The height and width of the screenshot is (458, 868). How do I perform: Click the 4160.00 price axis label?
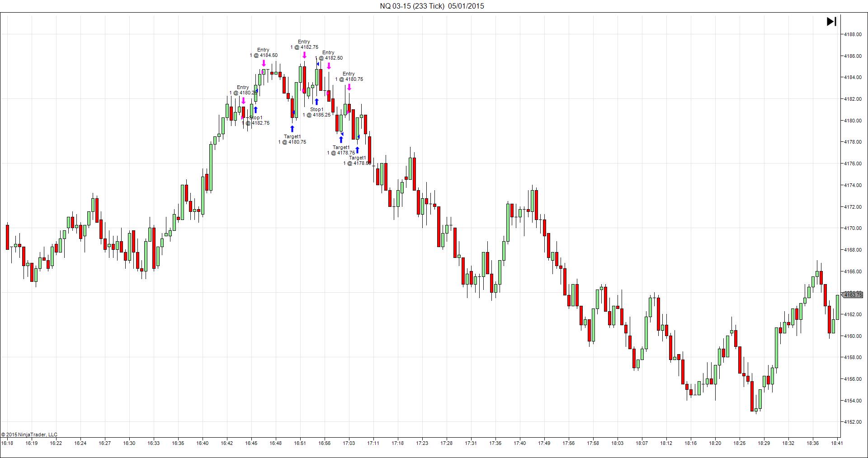[x=852, y=336]
